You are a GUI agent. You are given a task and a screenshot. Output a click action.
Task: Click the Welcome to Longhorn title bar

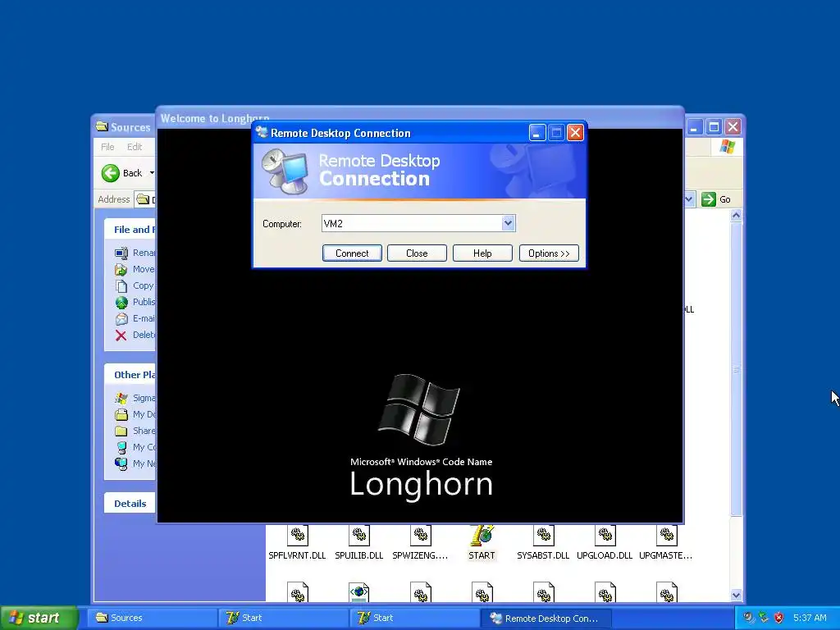420,117
